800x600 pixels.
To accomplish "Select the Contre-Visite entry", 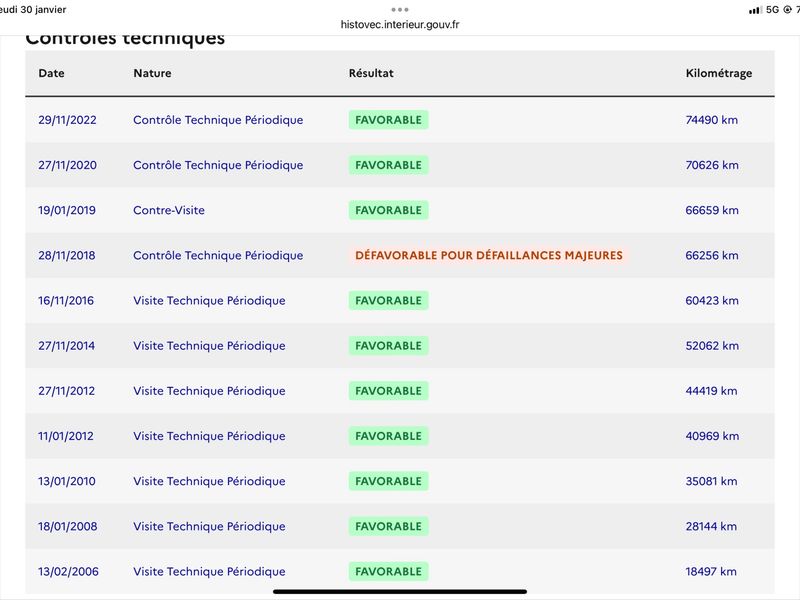I will (169, 210).
